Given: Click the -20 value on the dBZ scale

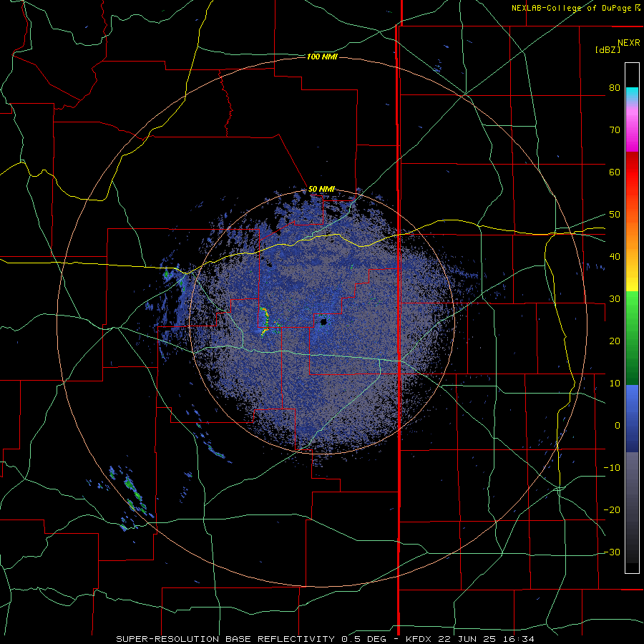Looking at the screenshot, I should 612,510.
